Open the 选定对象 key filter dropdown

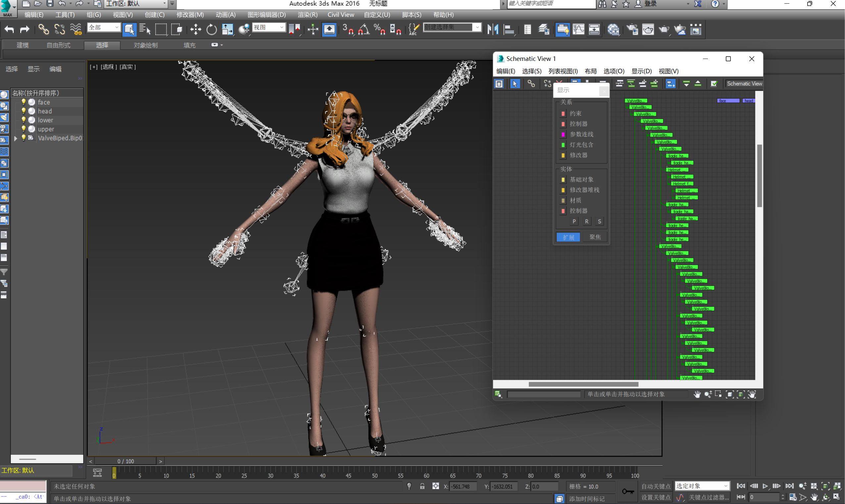pyautogui.click(x=702, y=486)
